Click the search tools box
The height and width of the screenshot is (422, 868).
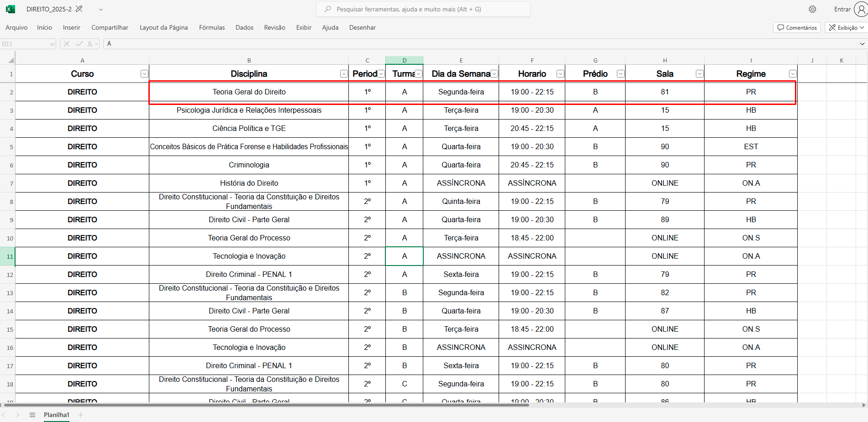pyautogui.click(x=423, y=9)
